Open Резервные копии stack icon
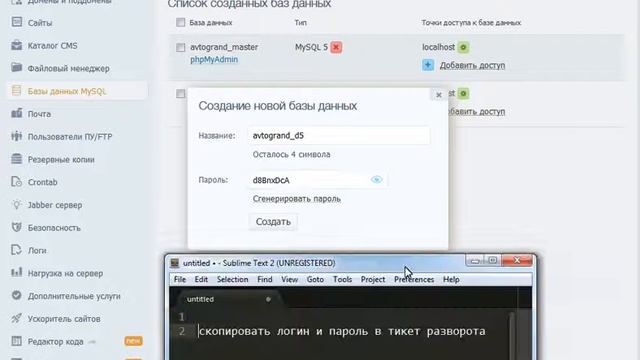This screenshot has width=640, height=360. [17, 159]
